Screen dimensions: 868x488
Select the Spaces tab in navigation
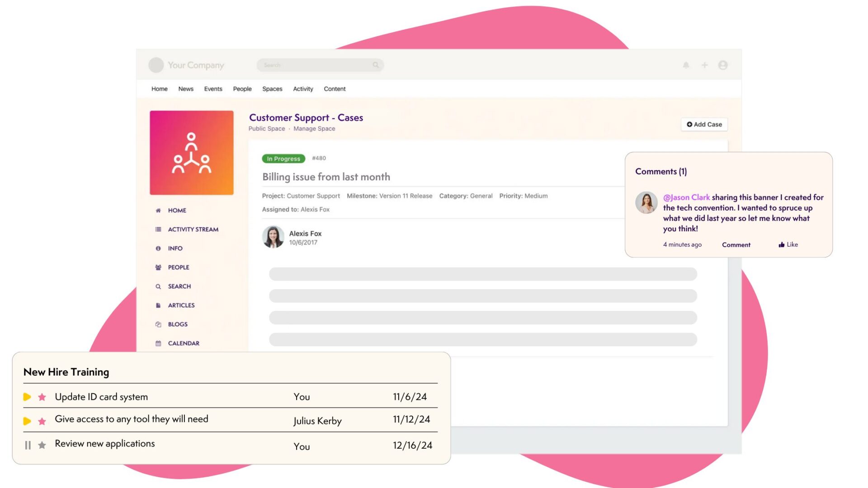coord(273,88)
